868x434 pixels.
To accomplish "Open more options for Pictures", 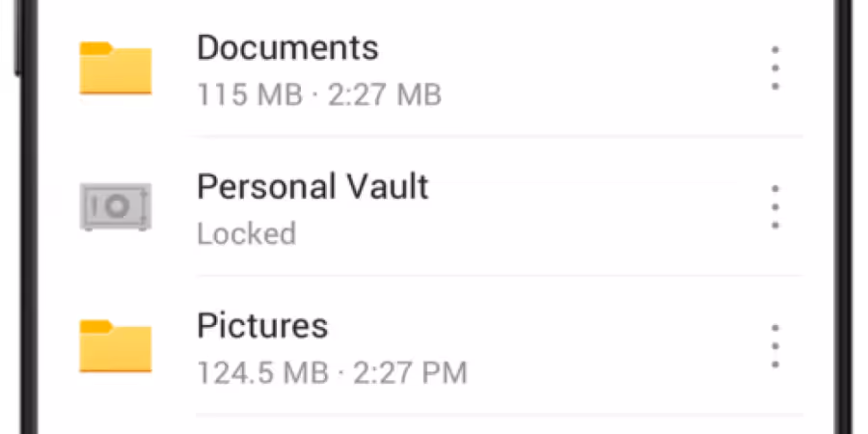I will pos(775,346).
